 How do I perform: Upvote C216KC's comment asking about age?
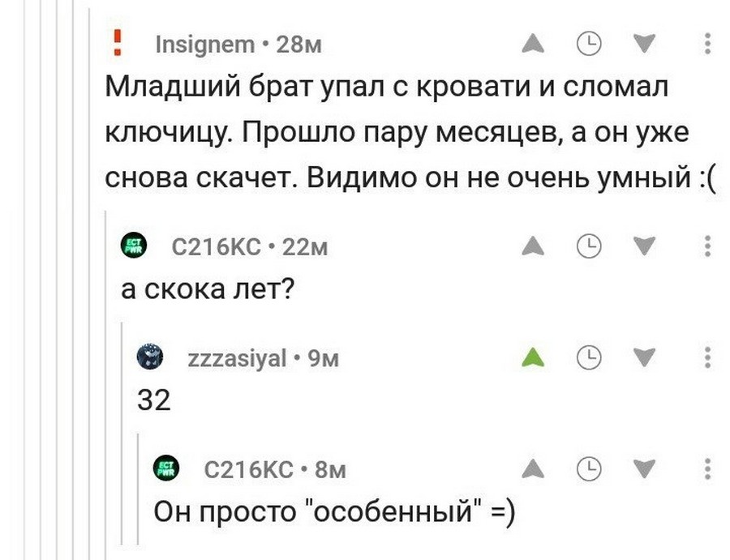point(533,246)
